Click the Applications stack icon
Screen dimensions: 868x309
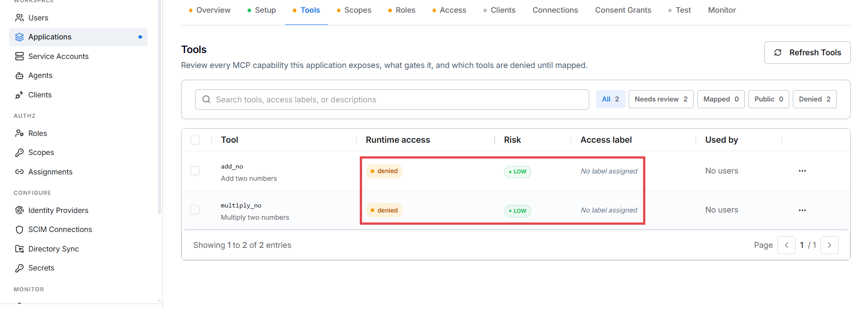pyautogui.click(x=19, y=37)
